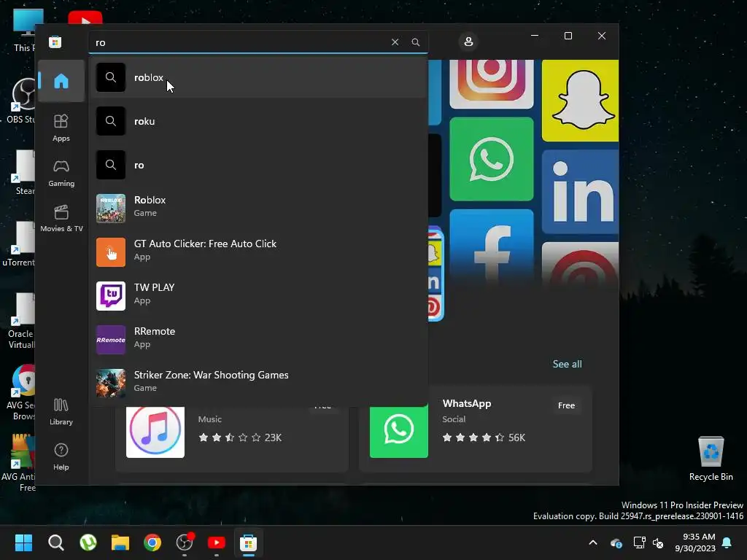Click WhatsApp star rating 56K
Viewport: 747px width, 560px height.
(484, 437)
